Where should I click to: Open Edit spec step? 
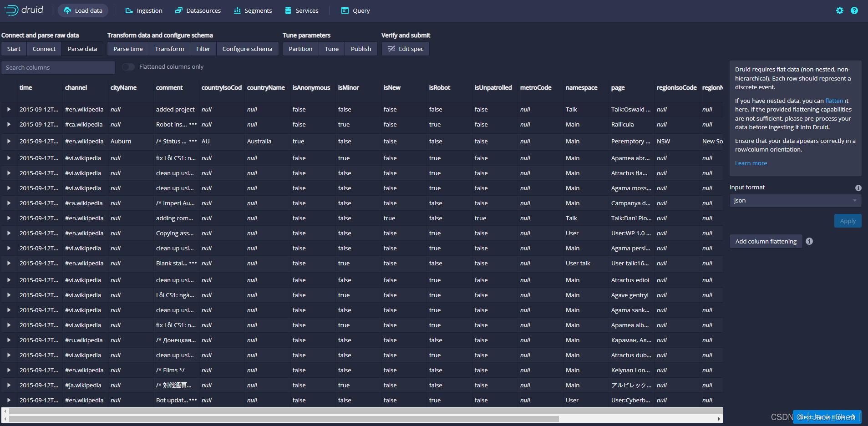(x=405, y=49)
